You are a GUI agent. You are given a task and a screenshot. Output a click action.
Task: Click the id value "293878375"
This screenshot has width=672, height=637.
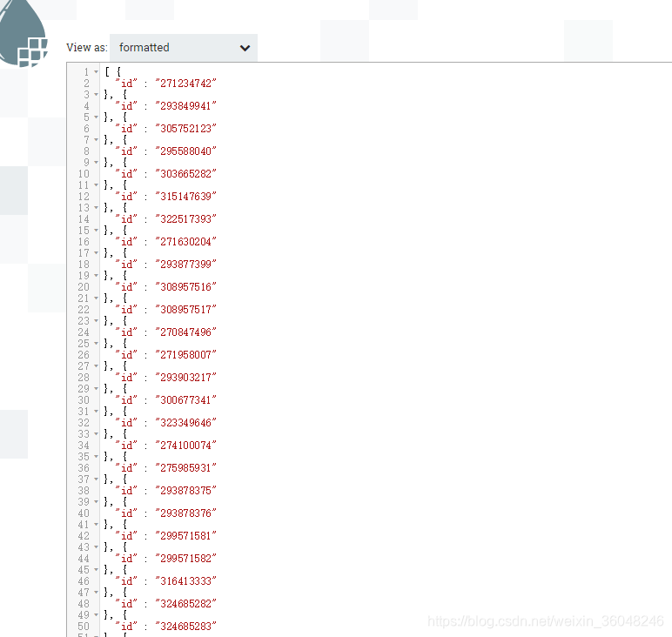coord(186,491)
